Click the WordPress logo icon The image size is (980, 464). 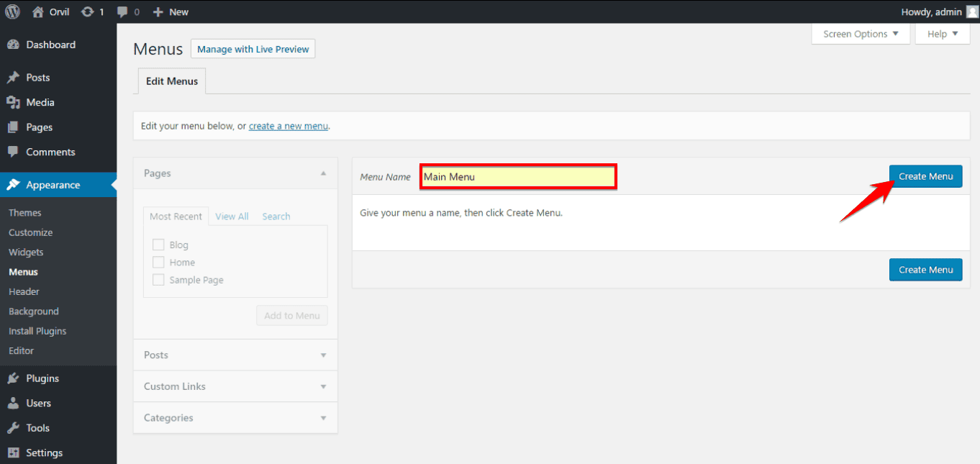pos(12,12)
